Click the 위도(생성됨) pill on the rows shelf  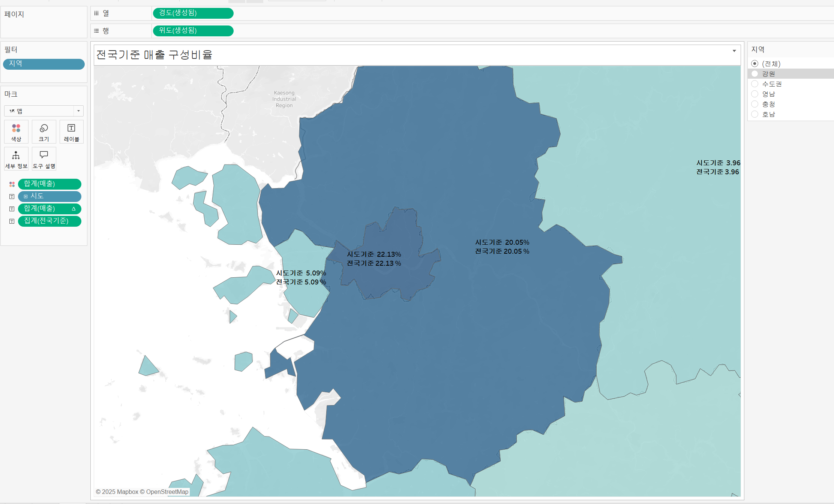(193, 31)
